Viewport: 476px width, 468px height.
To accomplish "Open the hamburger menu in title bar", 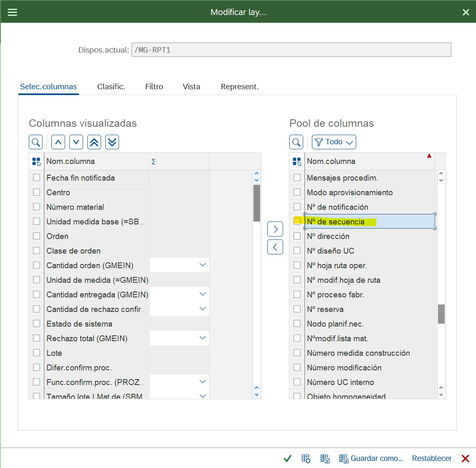I will tap(13, 12).
